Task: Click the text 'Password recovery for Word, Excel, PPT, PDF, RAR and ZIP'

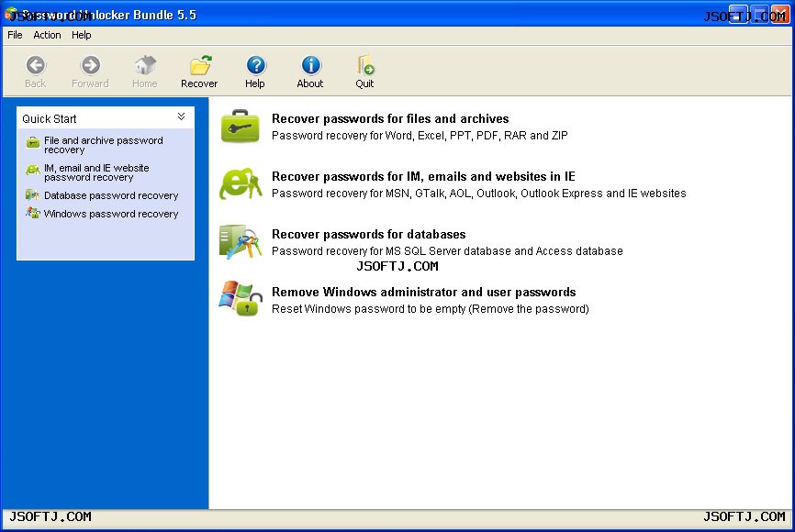Action: click(420, 136)
